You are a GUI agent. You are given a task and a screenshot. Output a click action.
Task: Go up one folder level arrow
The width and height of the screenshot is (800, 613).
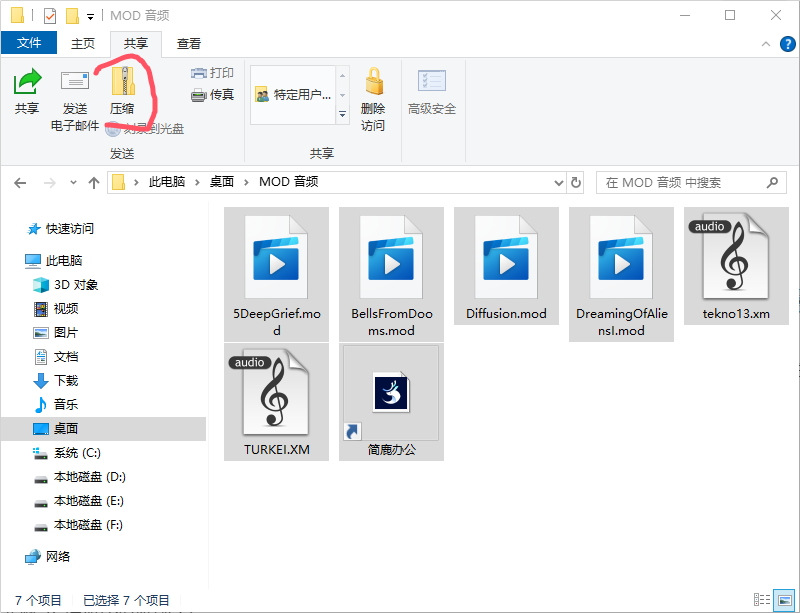(x=94, y=183)
